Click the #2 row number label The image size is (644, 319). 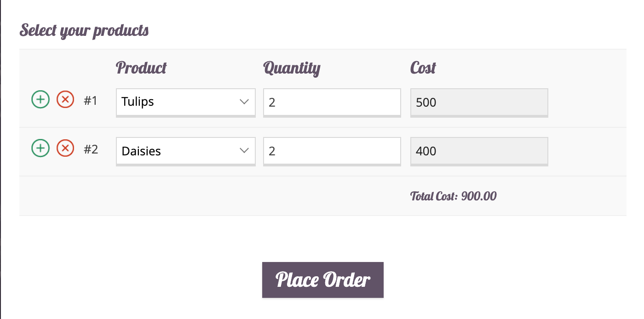pyautogui.click(x=91, y=149)
